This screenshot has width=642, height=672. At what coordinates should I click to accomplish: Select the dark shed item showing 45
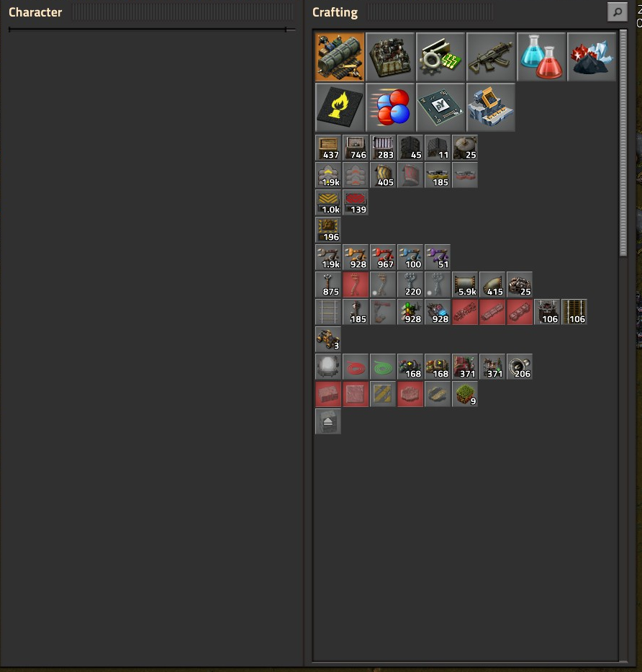point(410,148)
